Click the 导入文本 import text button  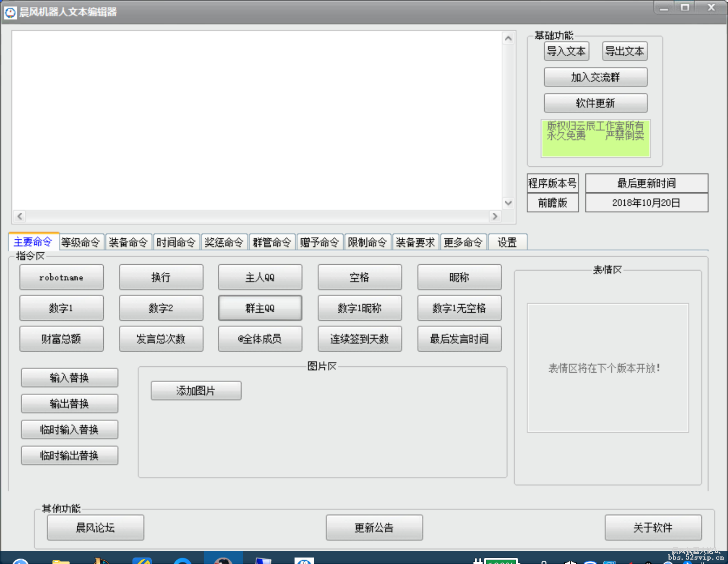pos(566,51)
